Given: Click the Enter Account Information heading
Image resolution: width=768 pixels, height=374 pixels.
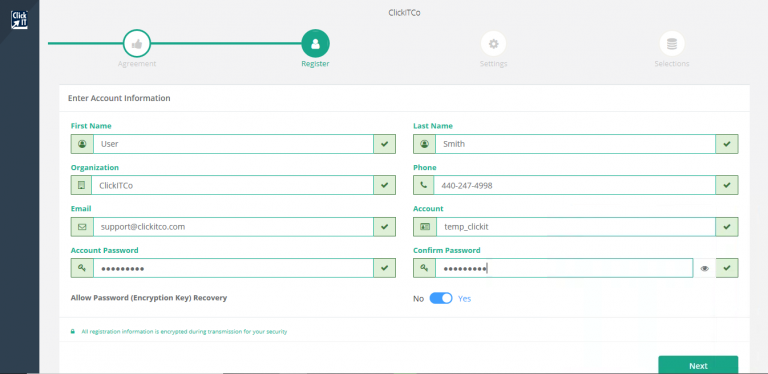Looking at the screenshot, I should (119, 98).
